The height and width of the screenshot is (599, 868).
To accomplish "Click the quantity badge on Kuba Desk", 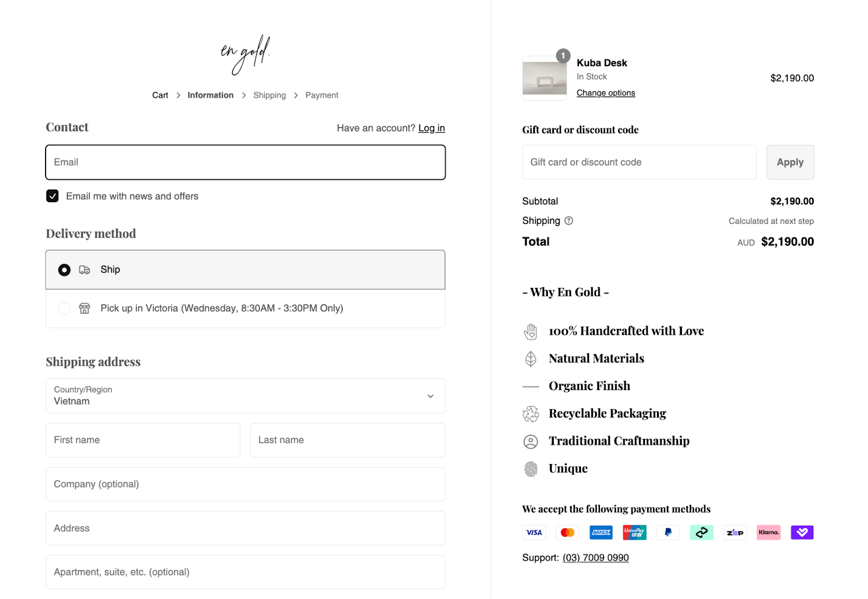I will 563,55.
